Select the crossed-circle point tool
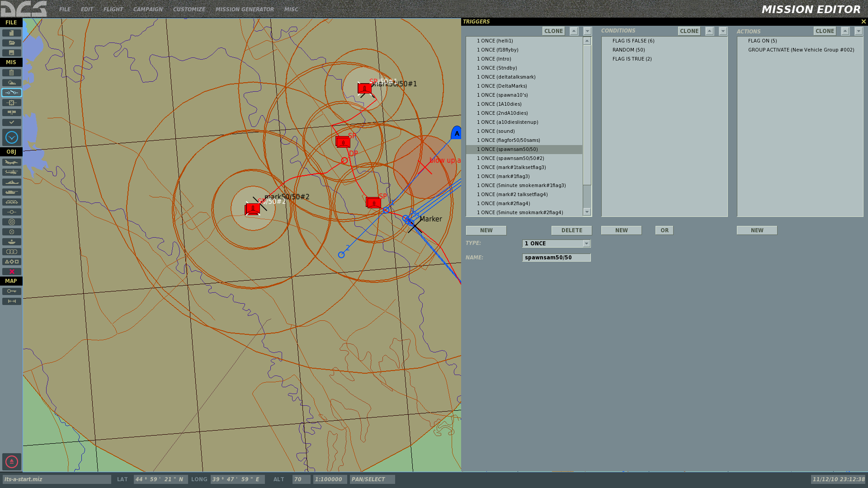Viewport: 868px width, 488px height. (x=12, y=232)
